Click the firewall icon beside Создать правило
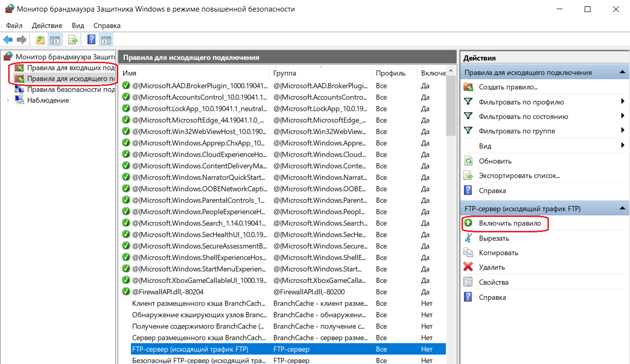The height and width of the screenshot is (364, 630). click(x=468, y=87)
